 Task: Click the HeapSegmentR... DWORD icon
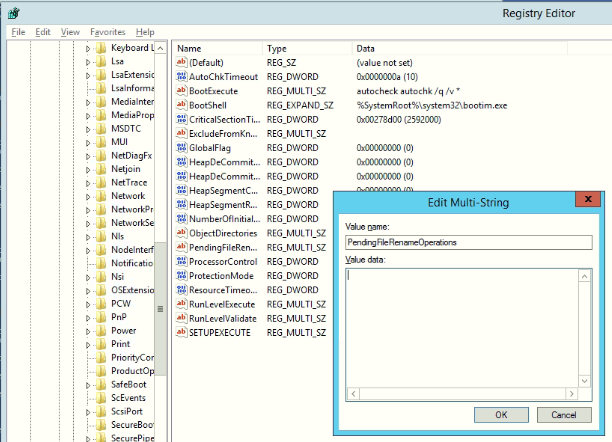click(x=181, y=204)
